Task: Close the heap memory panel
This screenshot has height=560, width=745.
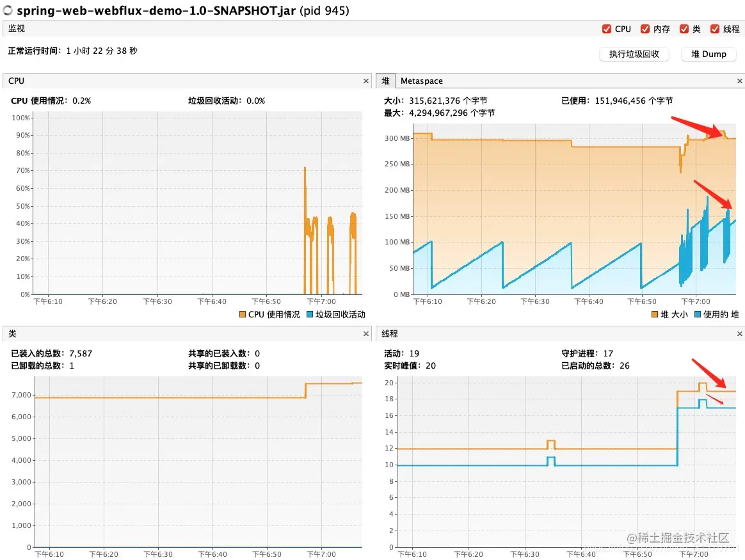Action: (740, 81)
